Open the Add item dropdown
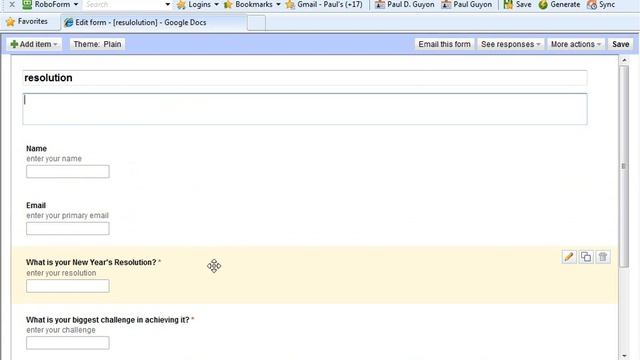This screenshot has width=640, height=360. 34,44
